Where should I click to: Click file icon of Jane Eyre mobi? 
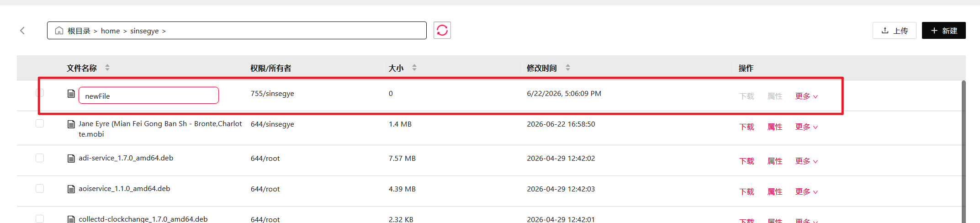click(71, 124)
